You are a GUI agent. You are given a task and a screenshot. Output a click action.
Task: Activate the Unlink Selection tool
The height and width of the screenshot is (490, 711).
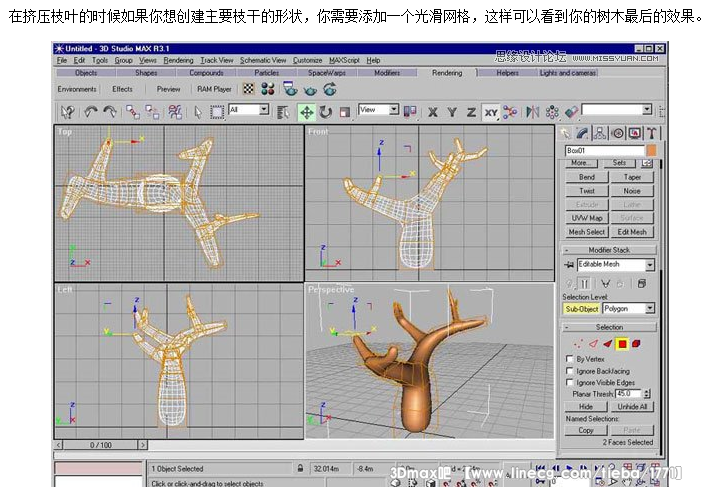[152, 112]
